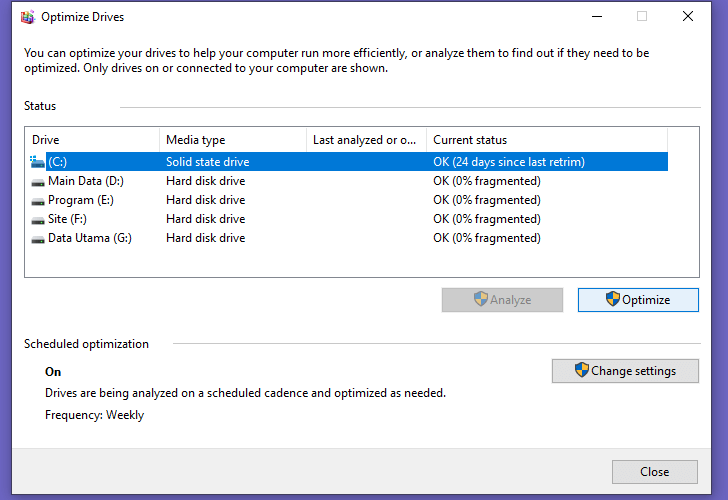Image resolution: width=728 pixels, height=500 pixels.
Task: Click the shield icon on Optimize button
Action: click(612, 299)
